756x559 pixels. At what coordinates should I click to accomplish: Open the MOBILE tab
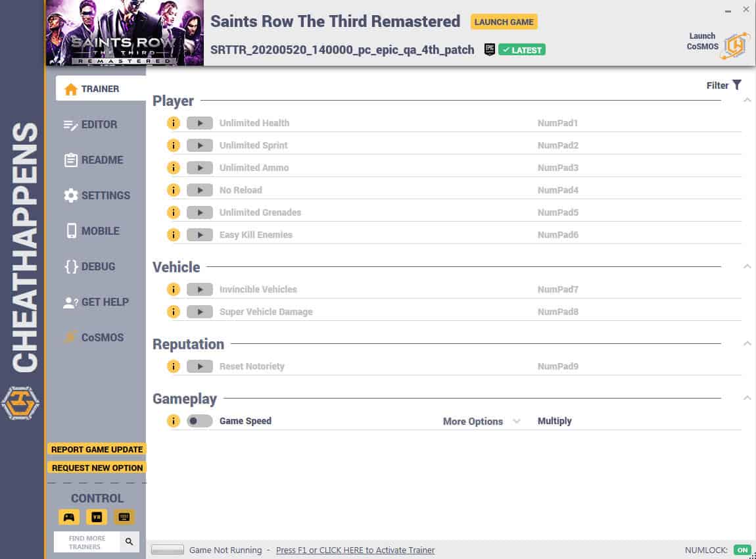(92, 231)
